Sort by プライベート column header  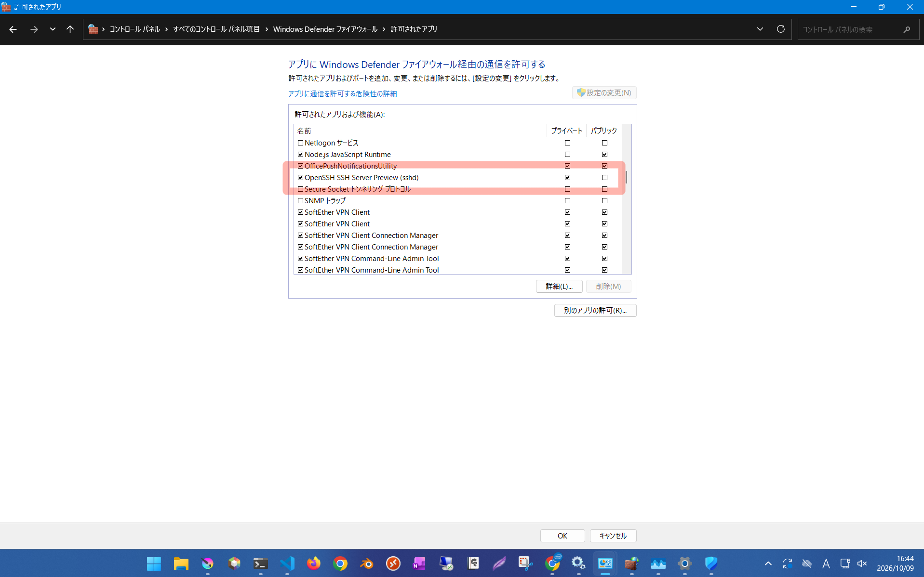click(x=567, y=131)
